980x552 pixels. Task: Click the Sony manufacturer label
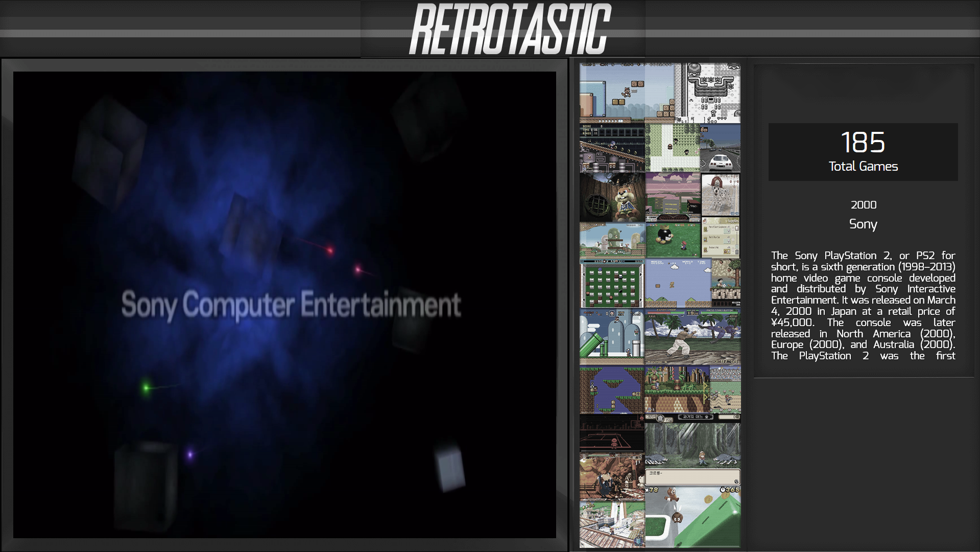863,224
